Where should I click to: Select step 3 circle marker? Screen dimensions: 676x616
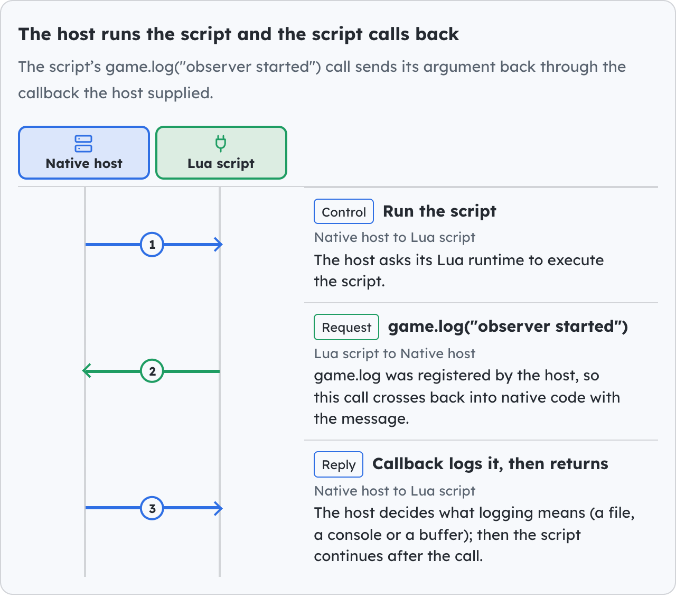(x=152, y=508)
